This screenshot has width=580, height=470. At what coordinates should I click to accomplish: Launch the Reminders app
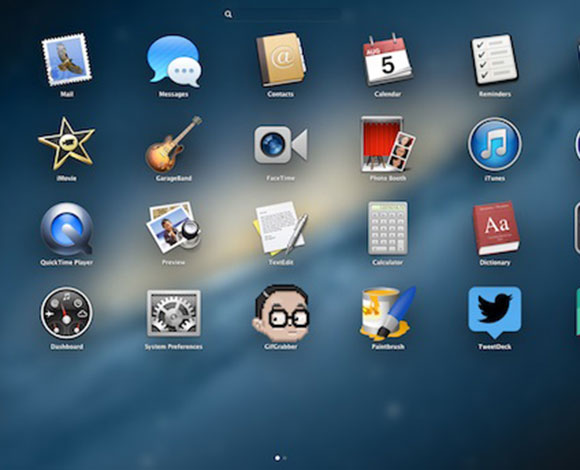point(495,60)
